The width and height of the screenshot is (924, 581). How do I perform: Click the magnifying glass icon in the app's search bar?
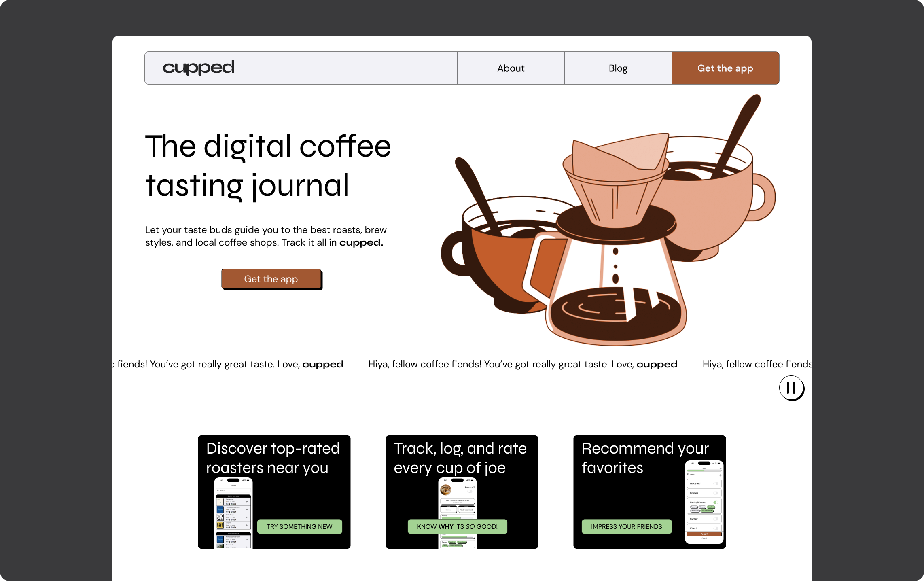pos(218,490)
